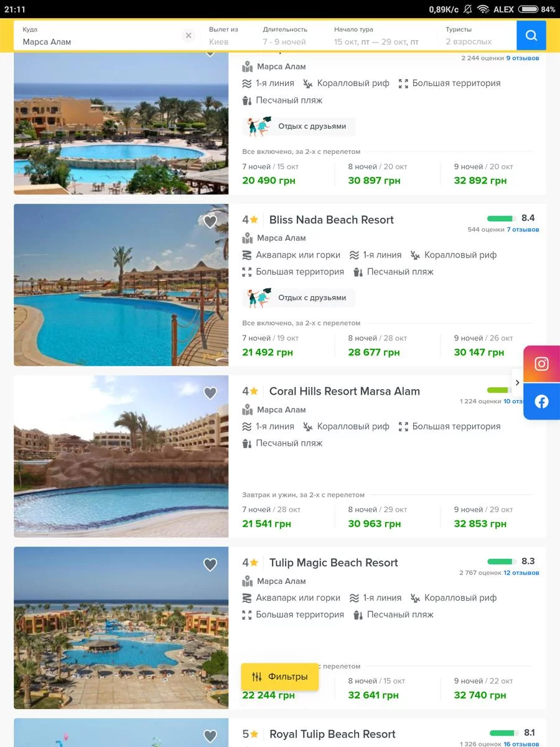This screenshot has height=747, width=560.
Task: Open the Instagram social icon
Action: pos(541,364)
